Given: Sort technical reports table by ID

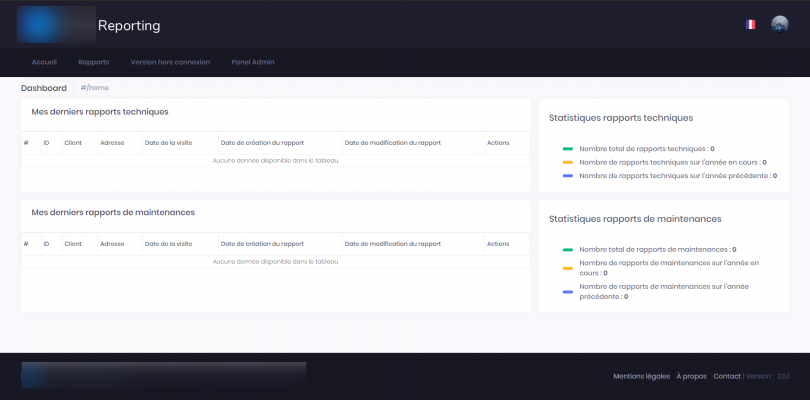Looking at the screenshot, I should point(46,143).
